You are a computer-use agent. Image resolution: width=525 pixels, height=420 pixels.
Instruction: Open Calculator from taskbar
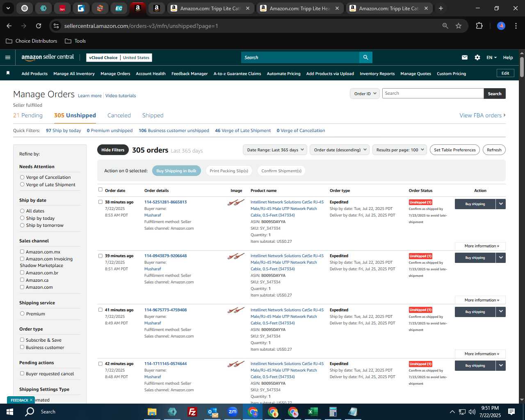pos(333,412)
